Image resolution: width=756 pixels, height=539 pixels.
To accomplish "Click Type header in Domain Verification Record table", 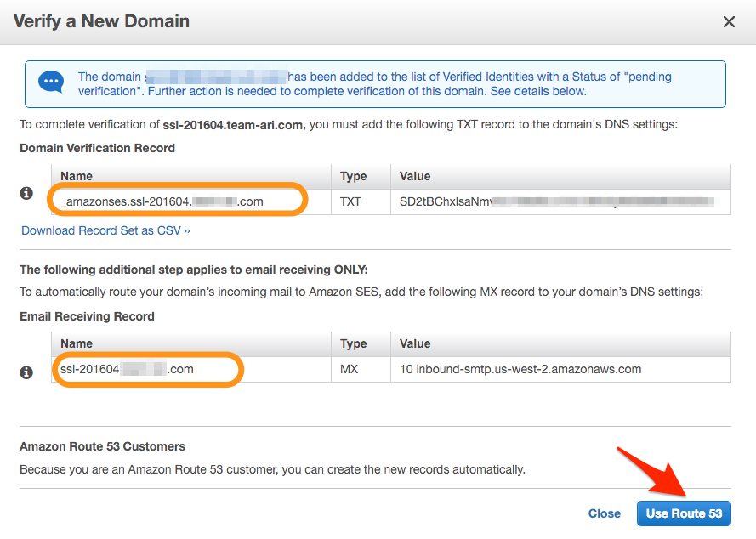I will (x=353, y=176).
